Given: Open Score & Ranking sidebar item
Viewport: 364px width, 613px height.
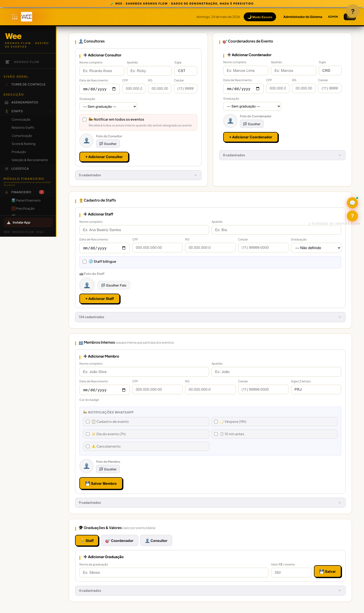Looking at the screenshot, I should 24,144.
